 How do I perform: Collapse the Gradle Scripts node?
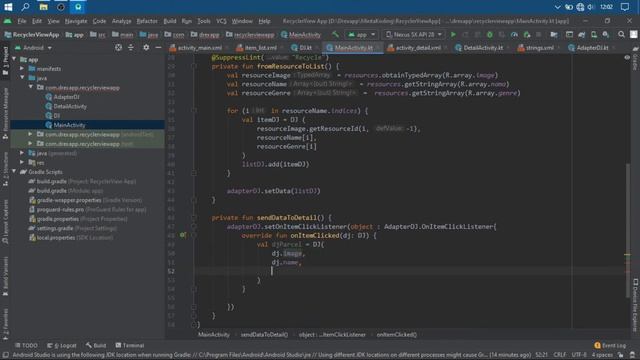tap(14, 171)
